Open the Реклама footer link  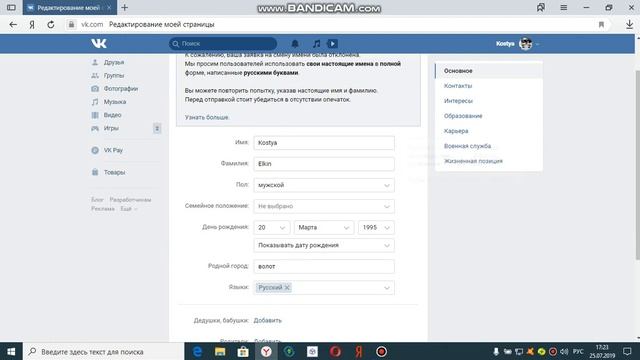coord(103,209)
